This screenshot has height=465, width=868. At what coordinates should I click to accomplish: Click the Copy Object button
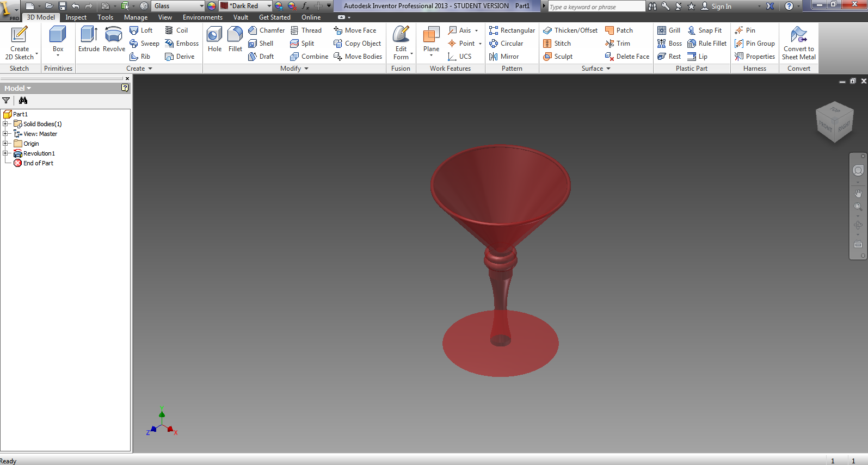[358, 44]
